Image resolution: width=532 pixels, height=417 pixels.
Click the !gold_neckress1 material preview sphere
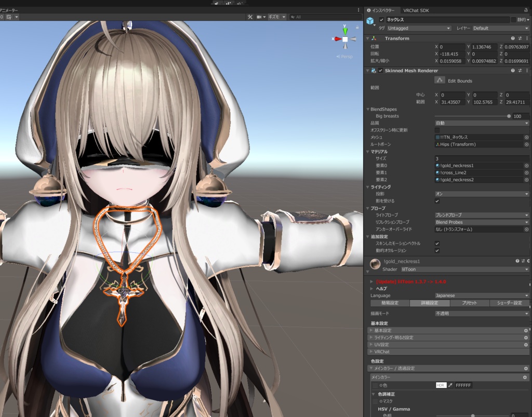[375, 264]
